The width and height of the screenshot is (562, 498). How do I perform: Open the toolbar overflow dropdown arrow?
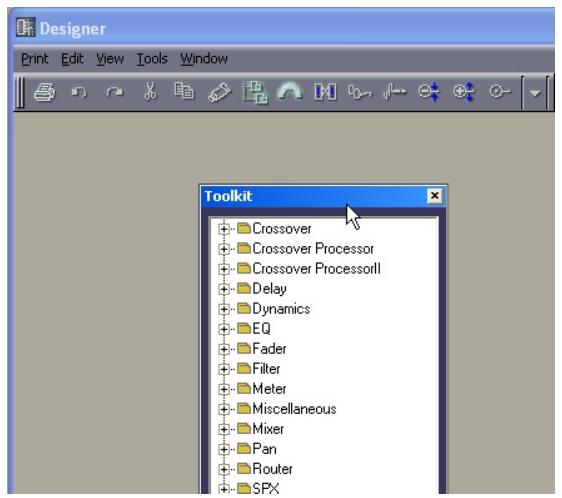(535, 93)
